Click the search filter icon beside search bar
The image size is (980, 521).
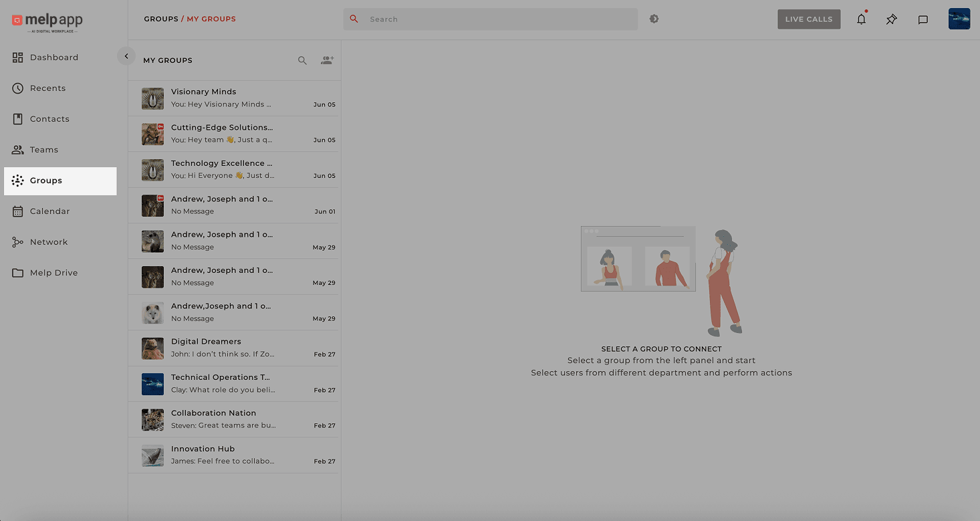pyautogui.click(x=654, y=19)
